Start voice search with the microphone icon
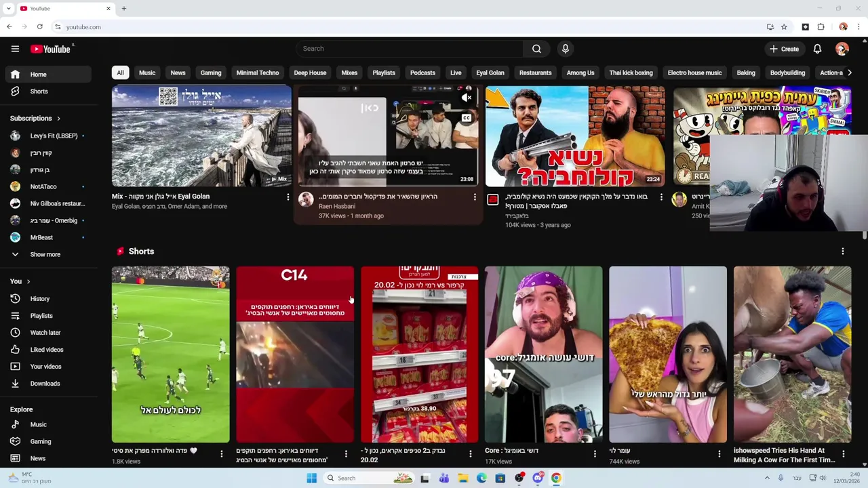This screenshot has height=488, width=868. pyautogui.click(x=565, y=49)
